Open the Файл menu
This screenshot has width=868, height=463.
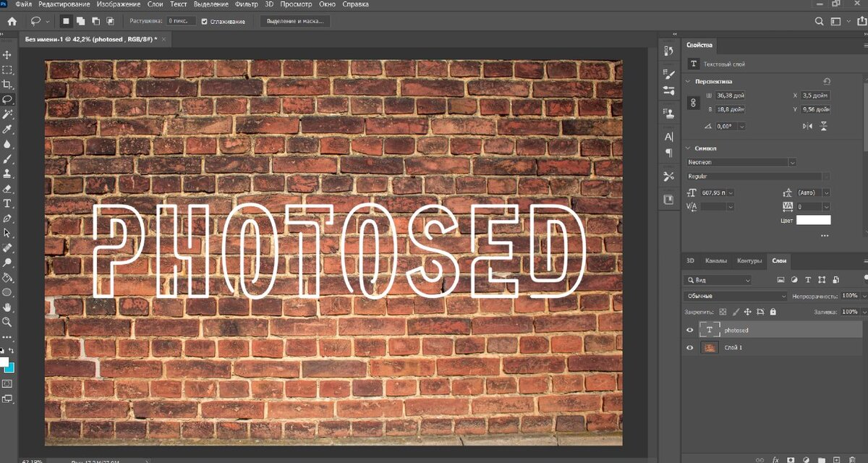(x=23, y=4)
